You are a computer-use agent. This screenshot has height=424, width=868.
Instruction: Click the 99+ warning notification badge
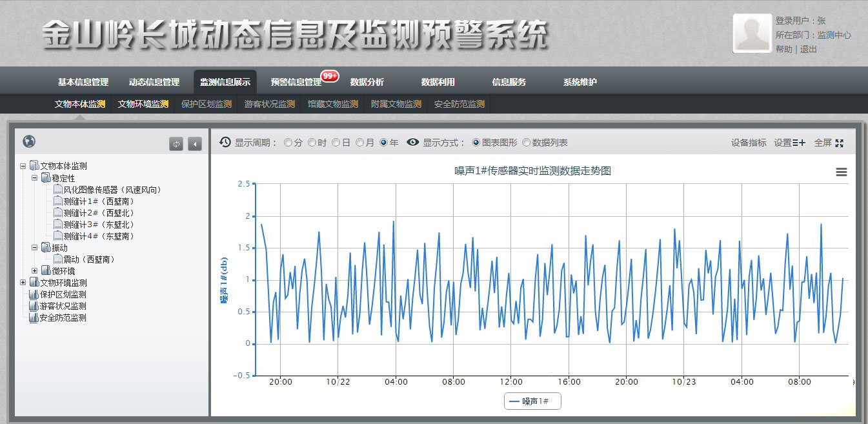click(x=330, y=76)
